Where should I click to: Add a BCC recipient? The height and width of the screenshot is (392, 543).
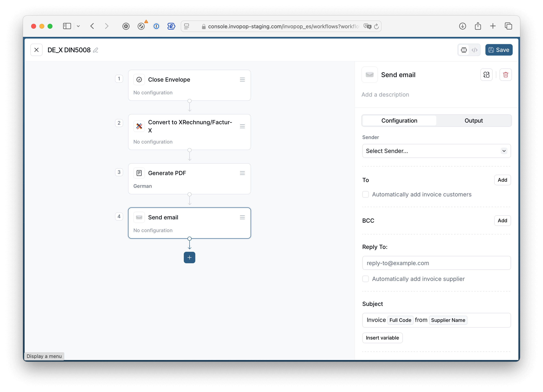pyautogui.click(x=502, y=220)
